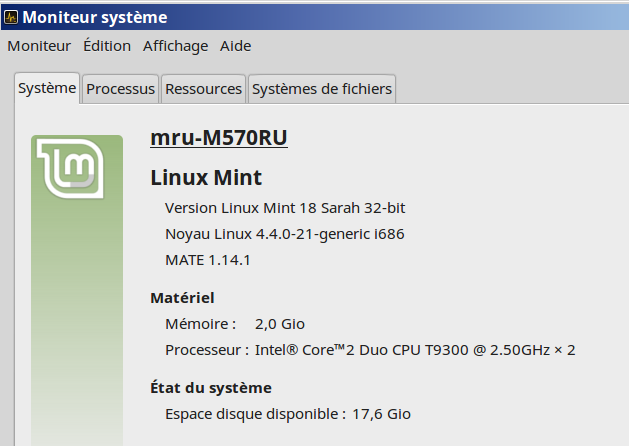Viewport: 629px width, 446px height.
Task: Switch to the Ressources tab
Action: coord(203,89)
